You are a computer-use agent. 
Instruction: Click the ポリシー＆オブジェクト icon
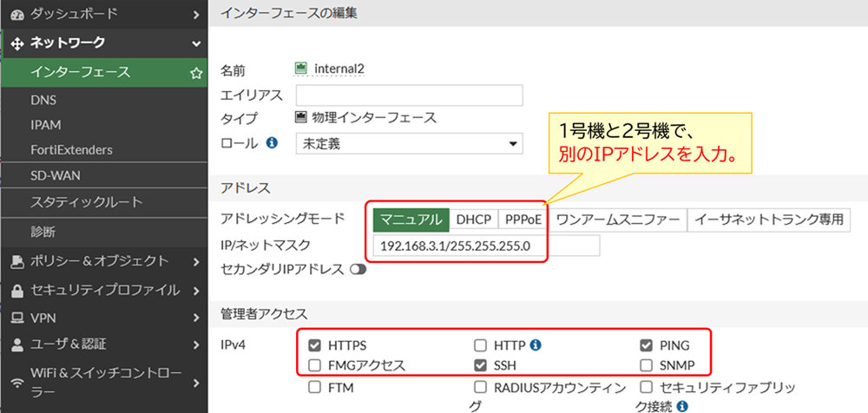(17, 261)
